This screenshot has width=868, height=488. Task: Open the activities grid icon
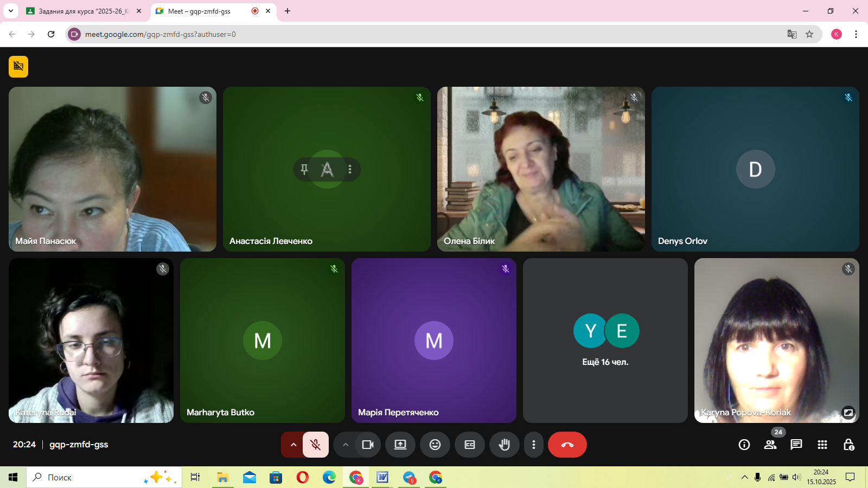[x=822, y=445]
